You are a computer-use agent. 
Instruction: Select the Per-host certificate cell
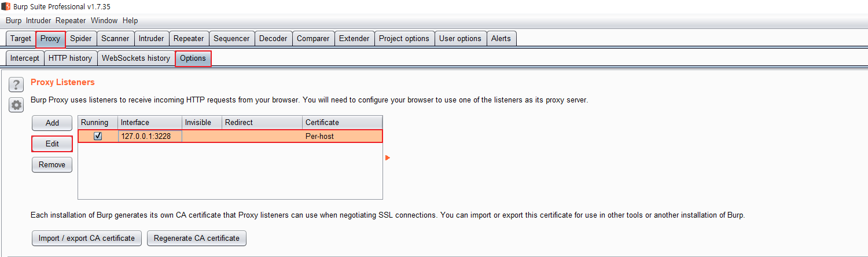coord(343,137)
